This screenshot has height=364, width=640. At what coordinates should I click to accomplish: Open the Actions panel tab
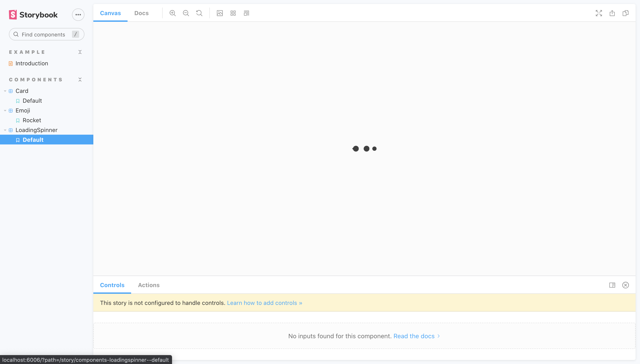[x=148, y=285]
